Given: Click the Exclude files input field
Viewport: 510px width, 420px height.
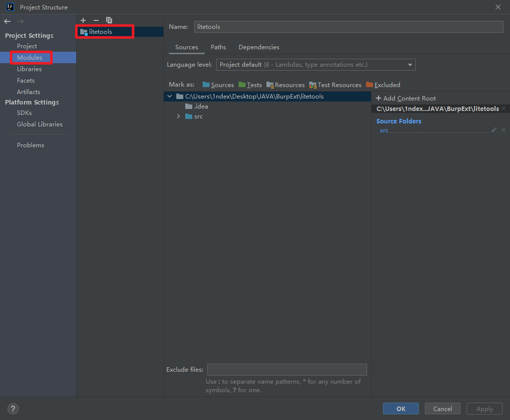Looking at the screenshot, I should click(x=287, y=370).
